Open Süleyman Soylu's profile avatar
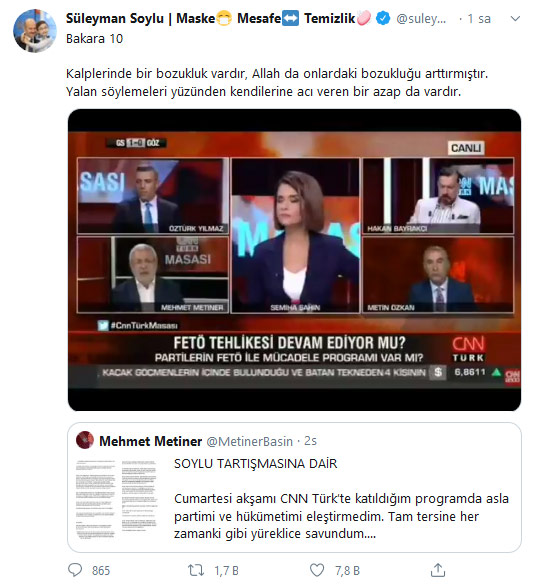 (x=34, y=31)
